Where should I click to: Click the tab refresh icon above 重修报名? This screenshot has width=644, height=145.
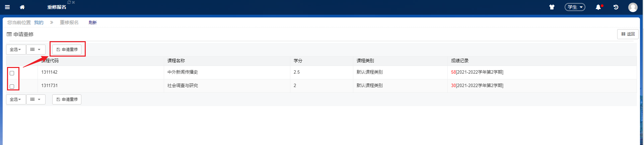(69, 2)
